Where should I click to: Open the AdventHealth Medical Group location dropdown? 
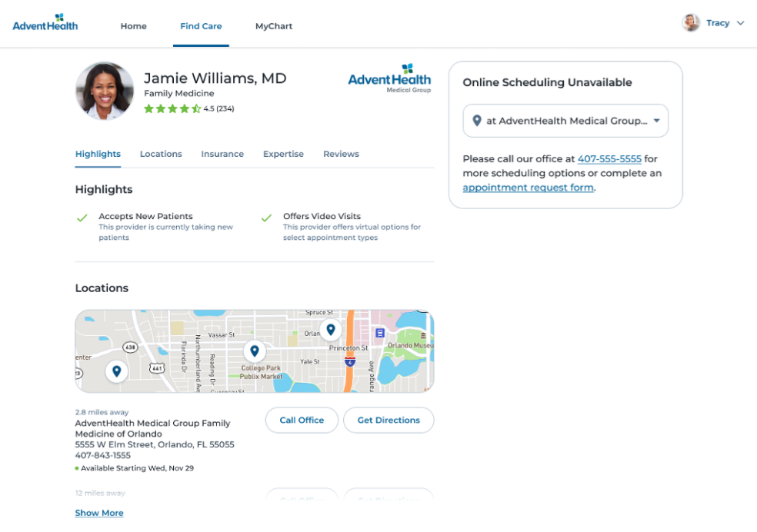point(565,121)
